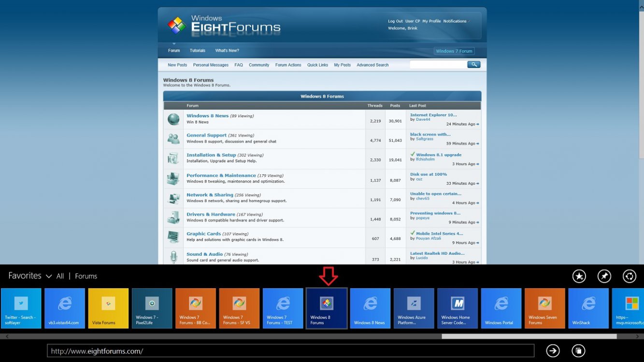Click the Windows 7 Forum button
This screenshot has height=362, width=644.
point(454,51)
